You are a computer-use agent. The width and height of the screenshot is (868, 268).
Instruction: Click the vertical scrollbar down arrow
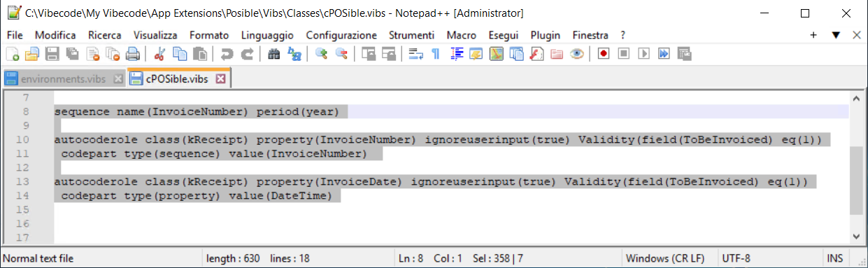click(857, 237)
